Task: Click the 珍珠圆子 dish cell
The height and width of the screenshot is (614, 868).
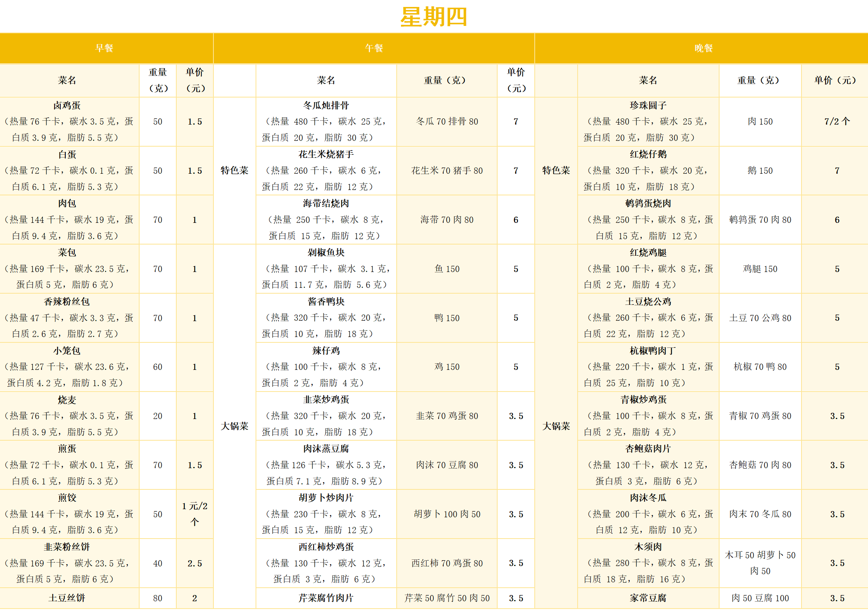Action: pyautogui.click(x=648, y=121)
